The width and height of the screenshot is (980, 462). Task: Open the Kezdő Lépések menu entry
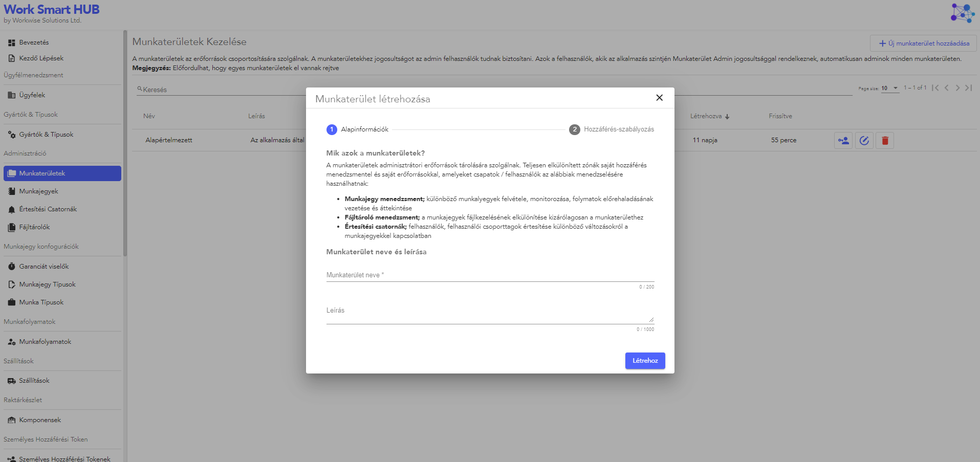pos(41,58)
